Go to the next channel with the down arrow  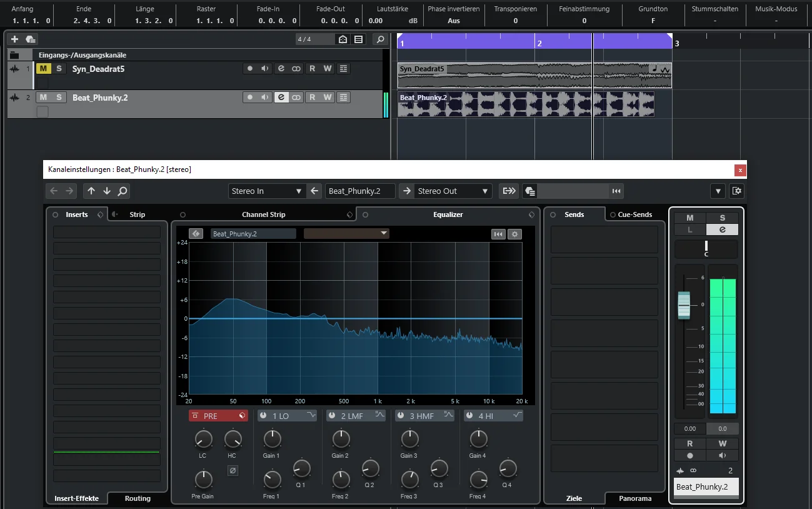click(107, 191)
